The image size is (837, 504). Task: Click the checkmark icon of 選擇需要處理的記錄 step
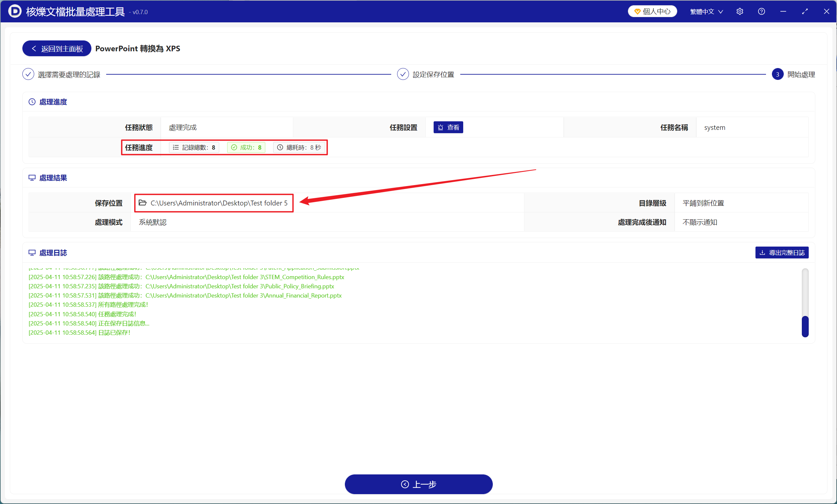coord(28,74)
